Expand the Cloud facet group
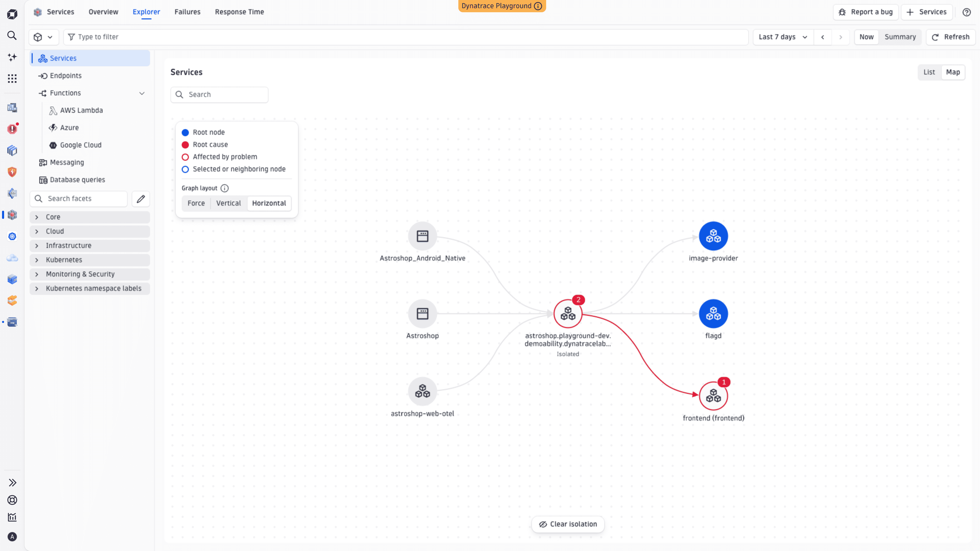Viewport: 980px width, 551px height. [90, 231]
